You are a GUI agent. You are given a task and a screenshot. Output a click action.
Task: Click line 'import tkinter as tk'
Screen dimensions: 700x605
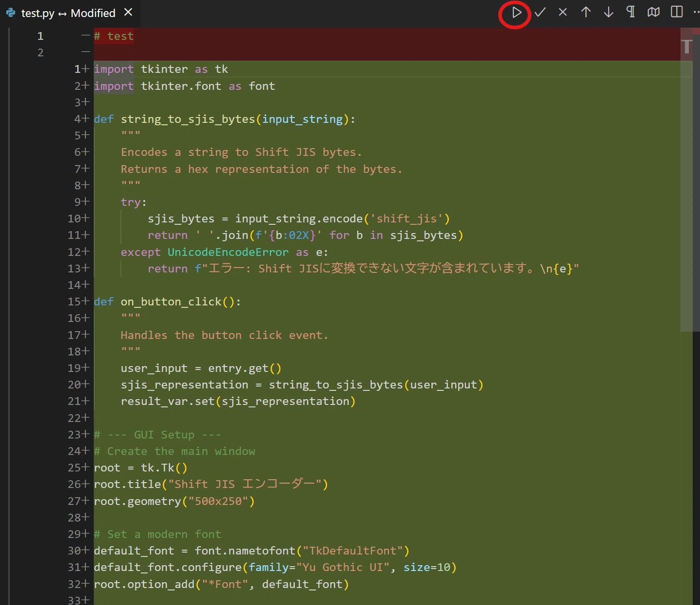click(161, 69)
